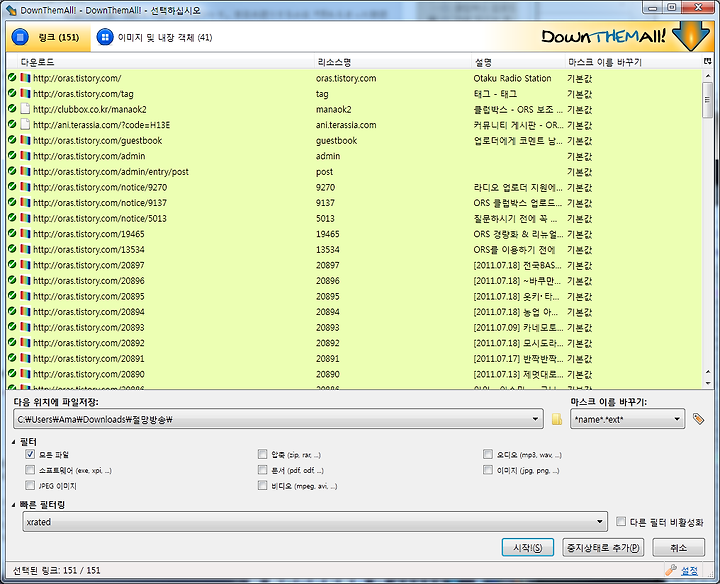
Task: Click colored icon of 20891 row
Action: [25, 358]
